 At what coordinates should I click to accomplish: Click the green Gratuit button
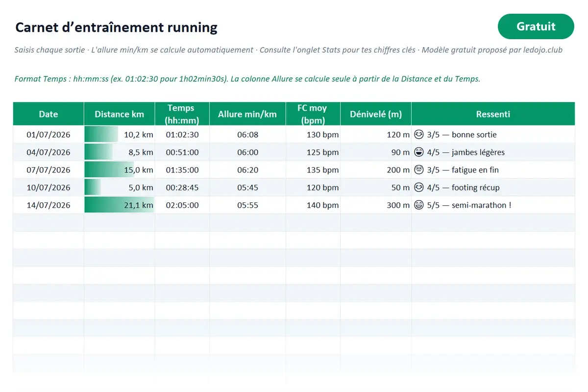point(536,26)
